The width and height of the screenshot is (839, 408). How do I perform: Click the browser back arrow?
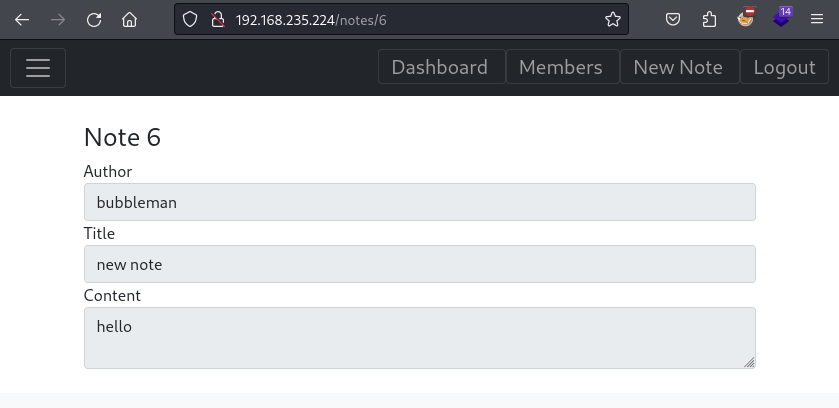point(21,19)
